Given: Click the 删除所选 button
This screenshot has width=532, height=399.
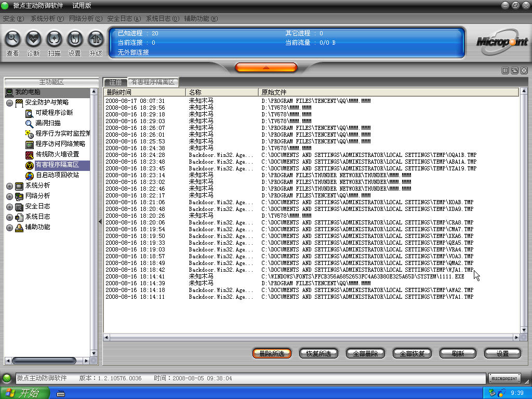Looking at the screenshot, I should (x=272, y=353).
